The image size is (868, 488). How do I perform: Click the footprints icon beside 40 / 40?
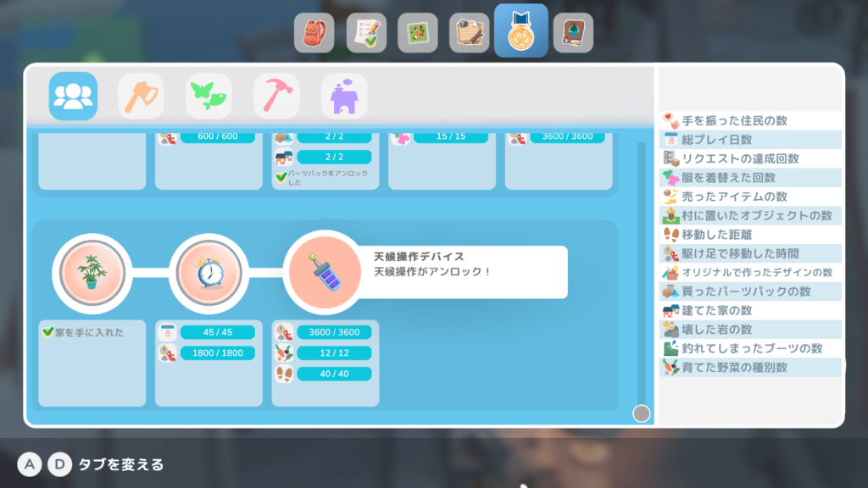(285, 374)
